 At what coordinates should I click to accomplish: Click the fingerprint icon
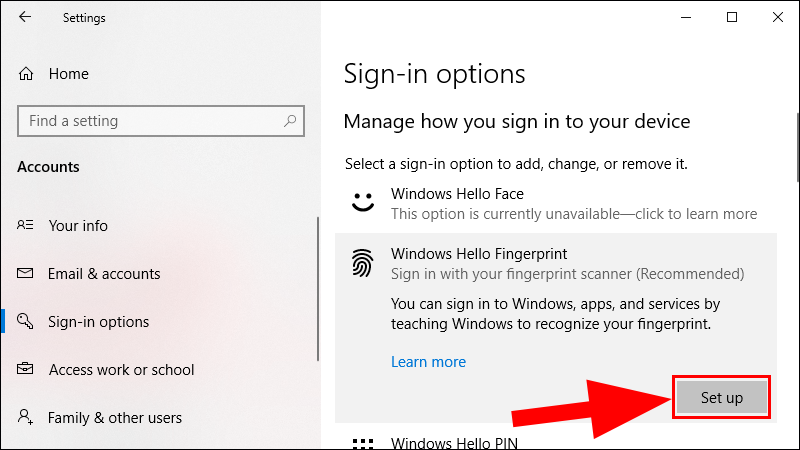(x=362, y=264)
